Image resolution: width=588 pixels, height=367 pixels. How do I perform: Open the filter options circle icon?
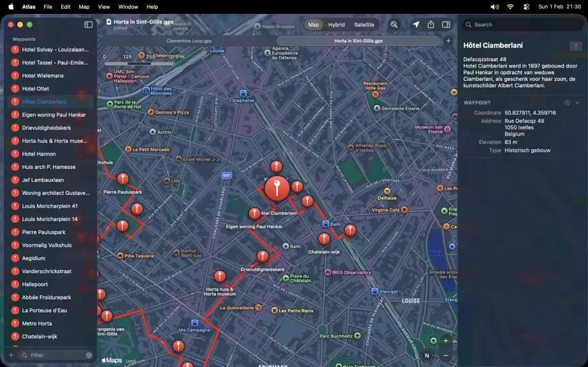[x=89, y=355]
